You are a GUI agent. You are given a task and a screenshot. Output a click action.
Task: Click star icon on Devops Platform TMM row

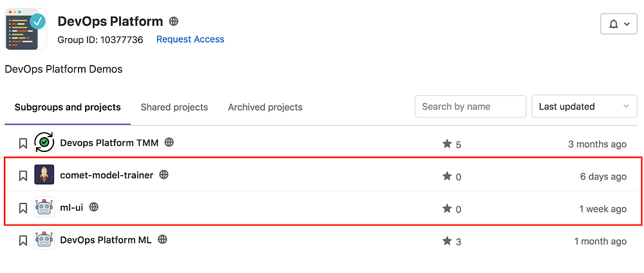point(447,144)
